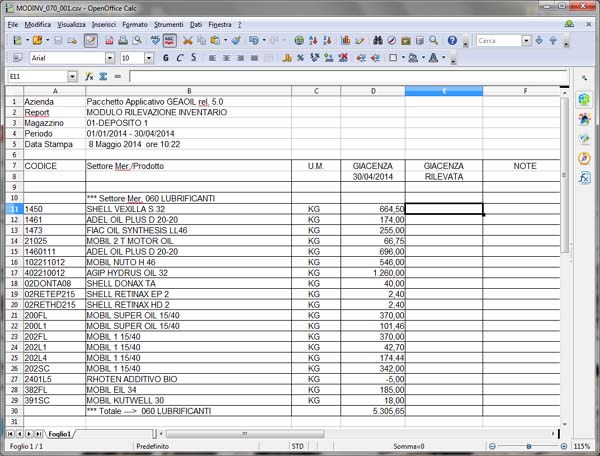600x456 pixels.
Task: Apply Currency number format icon
Action: [x=287, y=58]
